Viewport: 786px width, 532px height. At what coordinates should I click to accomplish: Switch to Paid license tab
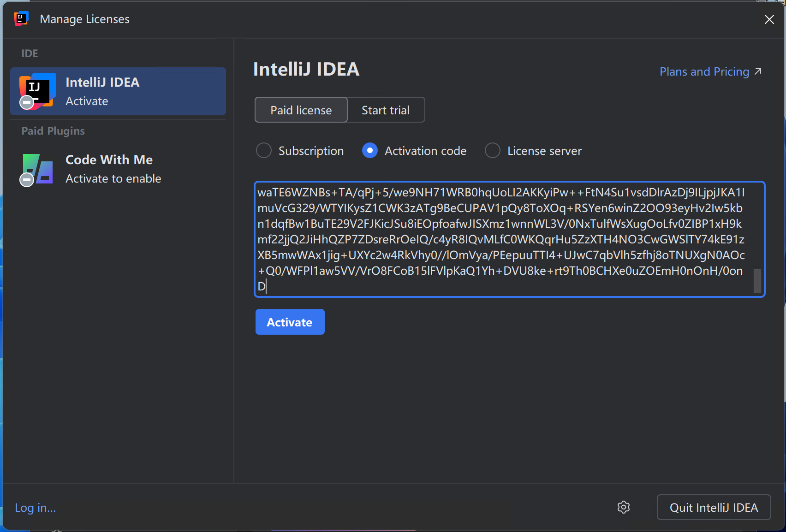pyautogui.click(x=301, y=110)
